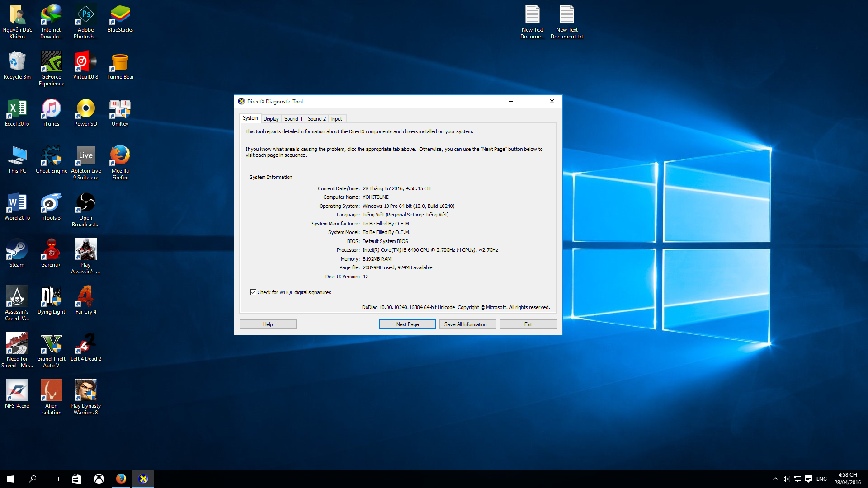Uncheck the WHQL digital signatures checkbox
Screen dimensions: 868x488
(253, 292)
